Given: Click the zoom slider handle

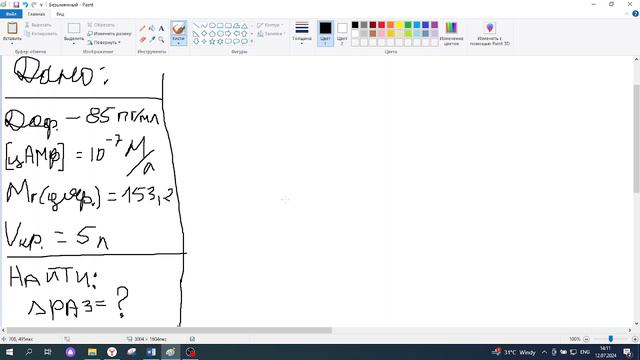Looking at the screenshot, I should click(x=611, y=339).
